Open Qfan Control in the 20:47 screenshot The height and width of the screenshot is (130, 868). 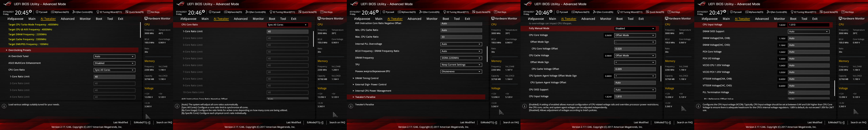pyautogui.click(x=777, y=12)
